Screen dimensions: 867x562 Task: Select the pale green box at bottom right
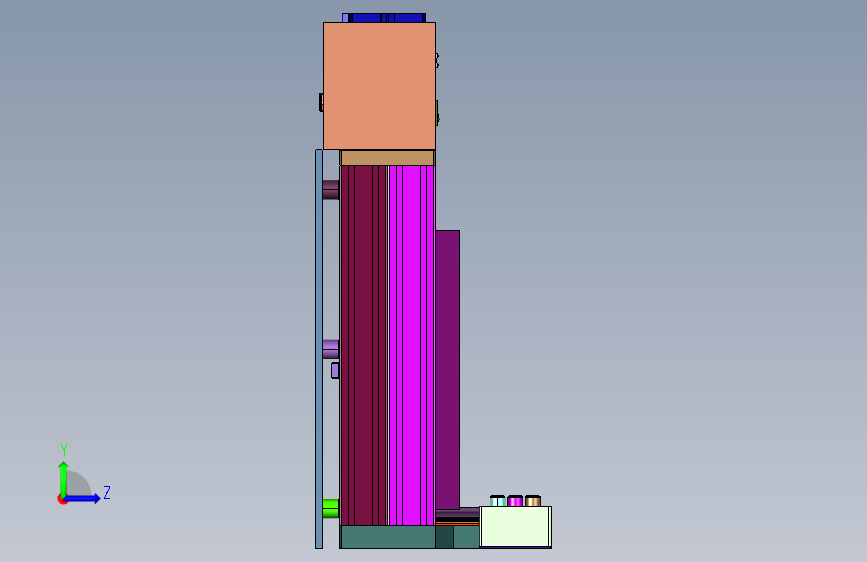(x=515, y=527)
